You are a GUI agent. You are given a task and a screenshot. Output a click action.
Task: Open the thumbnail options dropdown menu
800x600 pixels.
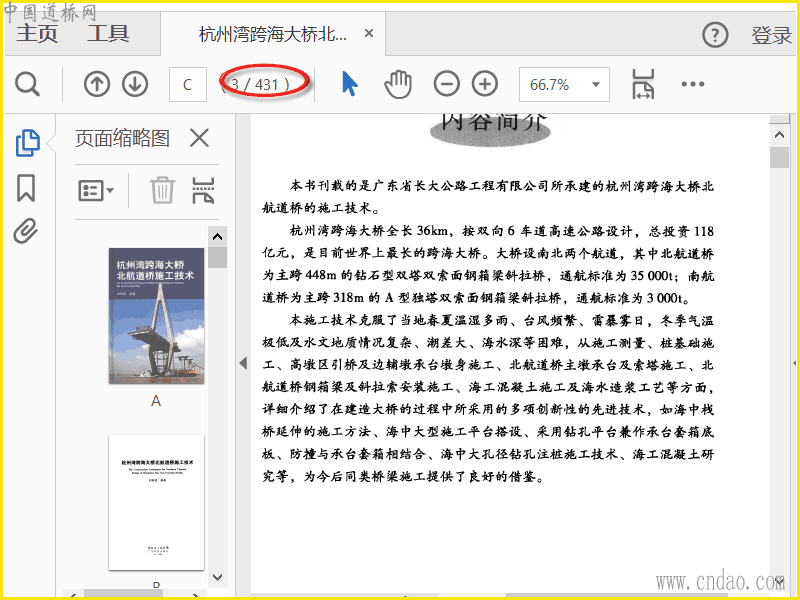(96, 191)
